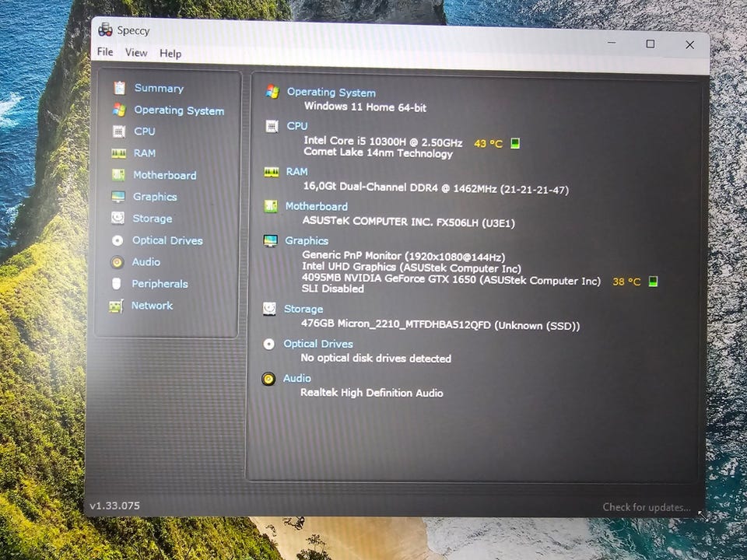This screenshot has width=747, height=560.
Task: Click Intel UHD Graphics text line
Action: [412, 268]
